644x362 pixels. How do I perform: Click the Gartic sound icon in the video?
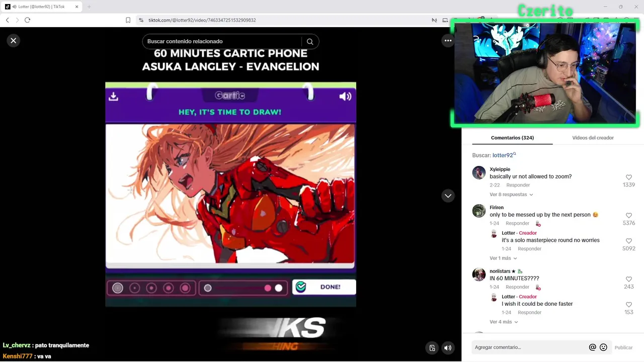345,97
